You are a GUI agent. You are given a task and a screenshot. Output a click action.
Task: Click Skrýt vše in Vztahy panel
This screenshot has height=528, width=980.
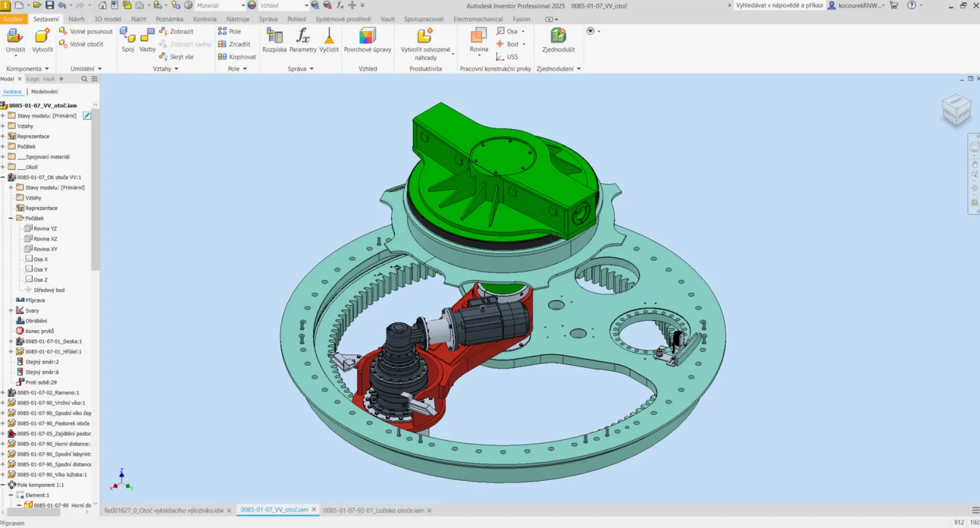pyautogui.click(x=176, y=57)
